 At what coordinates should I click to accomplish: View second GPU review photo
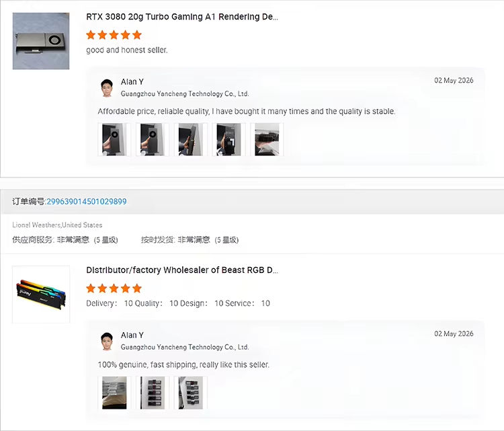coord(153,140)
